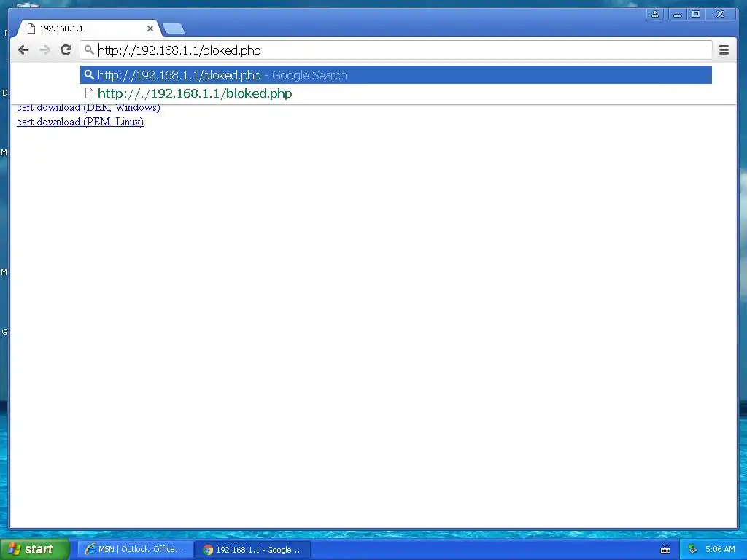Click the address bar URL field
747x560 pixels.
(x=395, y=50)
